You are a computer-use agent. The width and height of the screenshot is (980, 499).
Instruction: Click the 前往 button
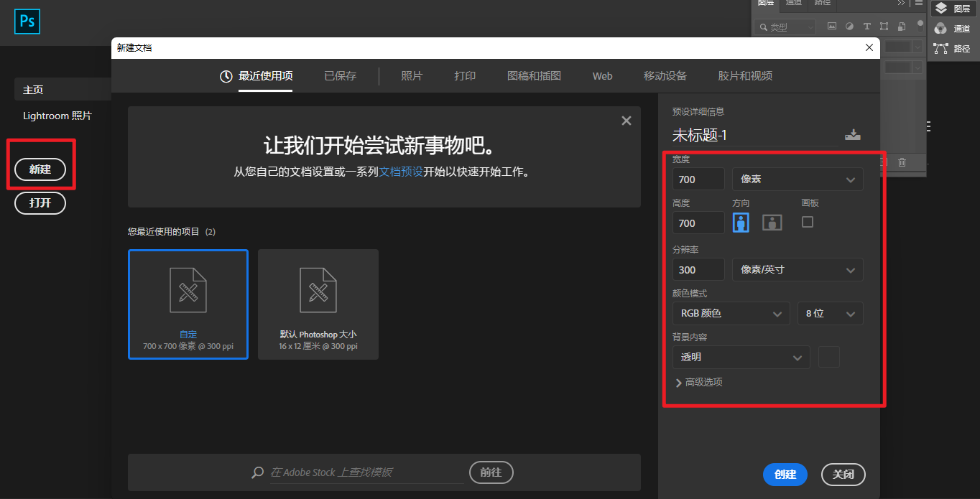pyautogui.click(x=491, y=472)
